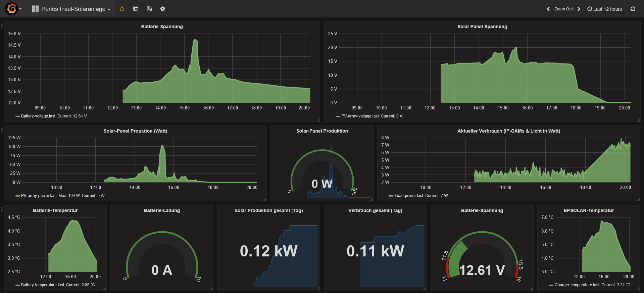This screenshot has width=644, height=293.
Task: Expand the Perles Insel-Solaranlage dashboard dropdown
Action: point(71,9)
